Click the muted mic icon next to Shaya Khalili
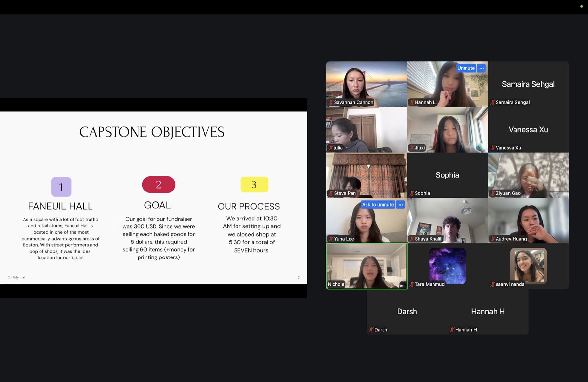The image size is (588, 382). point(412,239)
